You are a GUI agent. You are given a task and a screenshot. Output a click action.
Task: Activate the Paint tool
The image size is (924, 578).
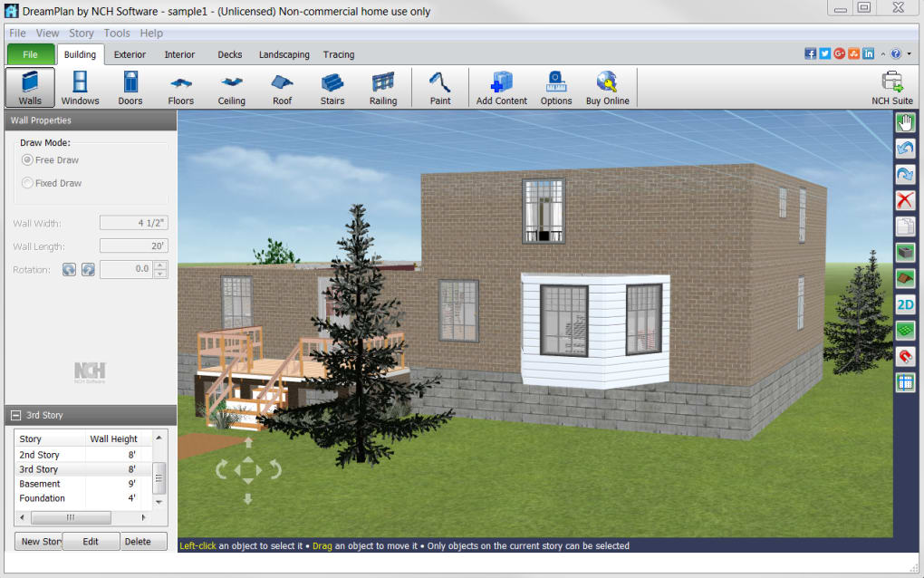pyautogui.click(x=440, y=88)
